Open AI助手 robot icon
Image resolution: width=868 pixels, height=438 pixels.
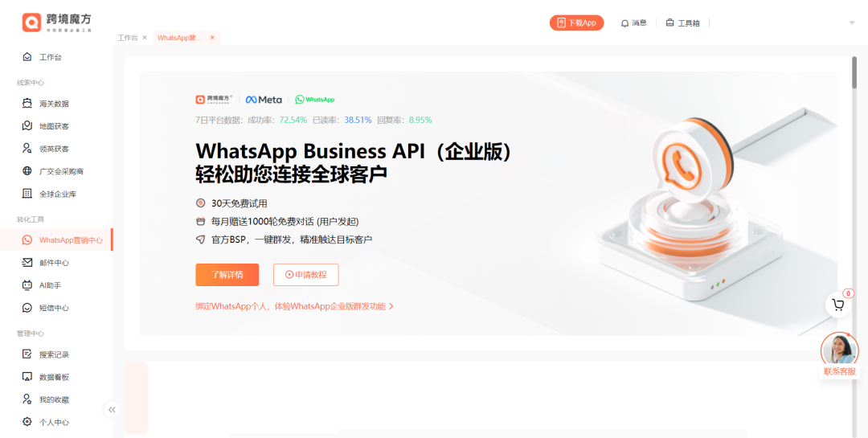(27, 285)
